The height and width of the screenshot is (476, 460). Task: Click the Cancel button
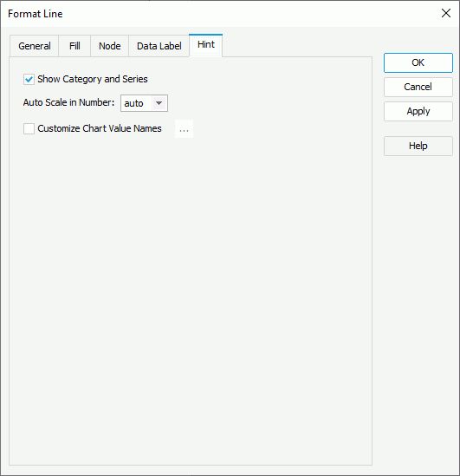click(418, 87)
